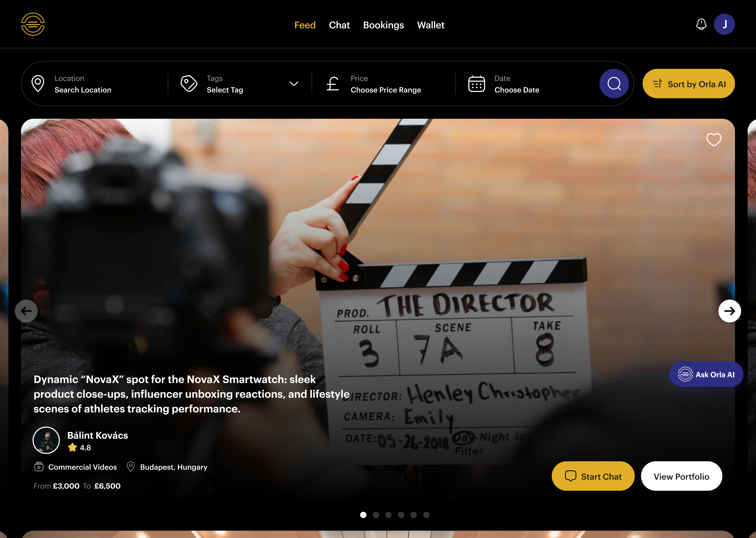Image resolution: width=756 pixels, height=538 pixels.
Task: Click the calendar icon for date
Action: [x=476, y=84]
